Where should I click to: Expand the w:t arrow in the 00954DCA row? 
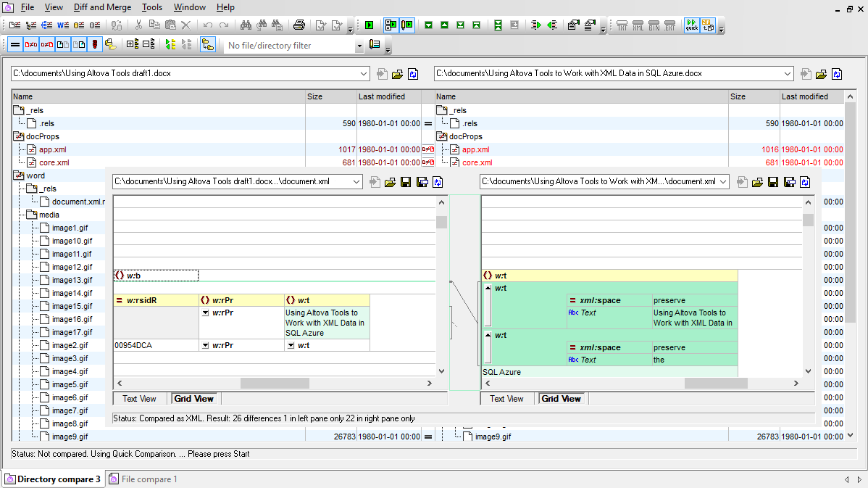coord(291,346)
